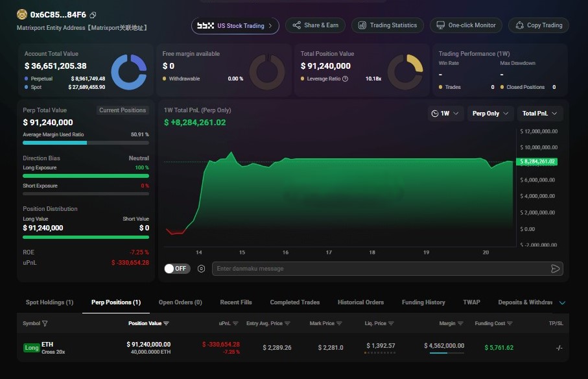588x379 pixels.
Task: Click the Trading Statistics button
Action: point(387,25)
